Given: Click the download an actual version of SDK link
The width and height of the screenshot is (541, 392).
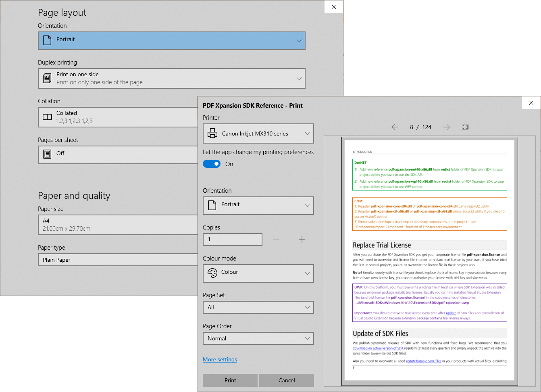Looking at the screenshot, I should (378, 348).
